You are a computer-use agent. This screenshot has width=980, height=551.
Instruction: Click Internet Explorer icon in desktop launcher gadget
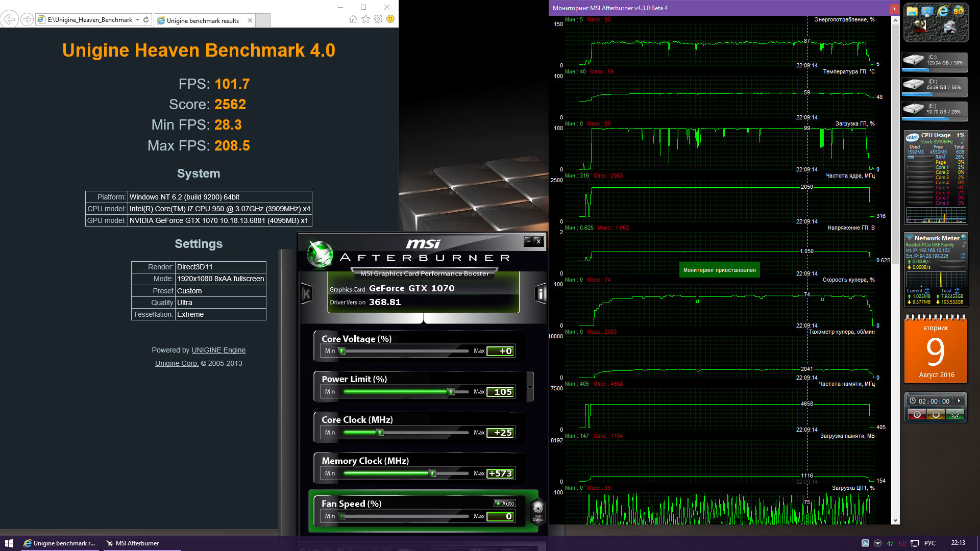[943, 11]
